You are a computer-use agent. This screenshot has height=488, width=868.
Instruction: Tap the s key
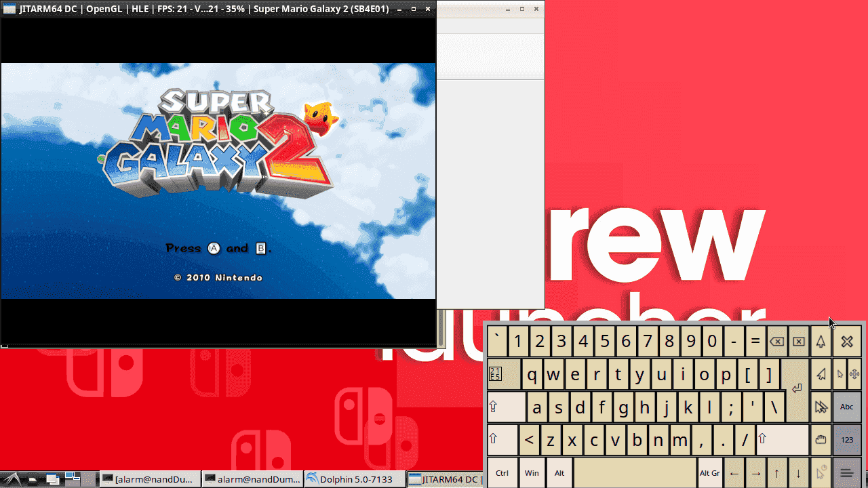(x=559, y=407)
